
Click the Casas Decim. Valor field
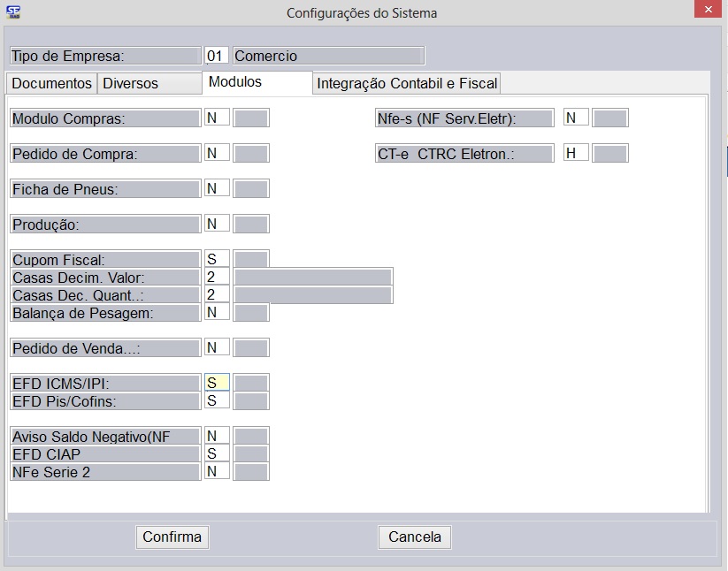[217, 277]
